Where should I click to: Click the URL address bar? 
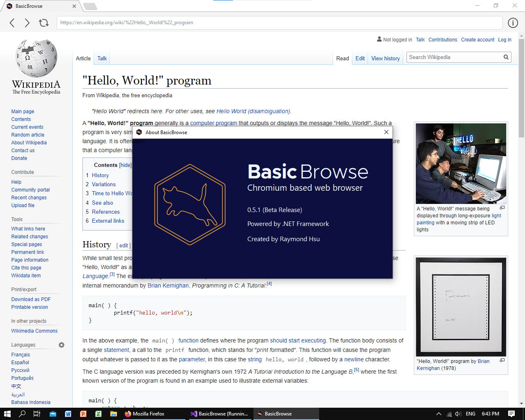click(280, 23)
